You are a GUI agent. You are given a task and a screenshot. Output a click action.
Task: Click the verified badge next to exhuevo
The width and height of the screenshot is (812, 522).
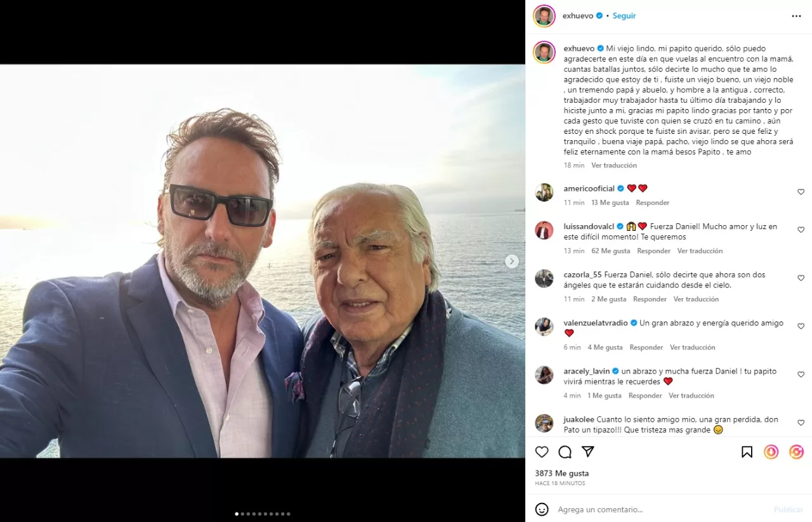(599, 15)
